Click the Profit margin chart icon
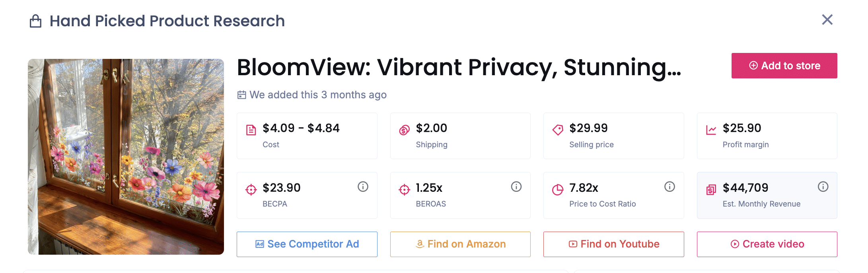Viewport: 868px width, 273px height. (x=711, y=130)
